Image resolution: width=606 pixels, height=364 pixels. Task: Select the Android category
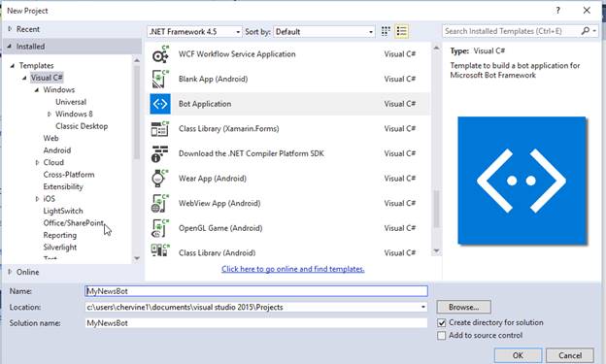coord(56,150)
